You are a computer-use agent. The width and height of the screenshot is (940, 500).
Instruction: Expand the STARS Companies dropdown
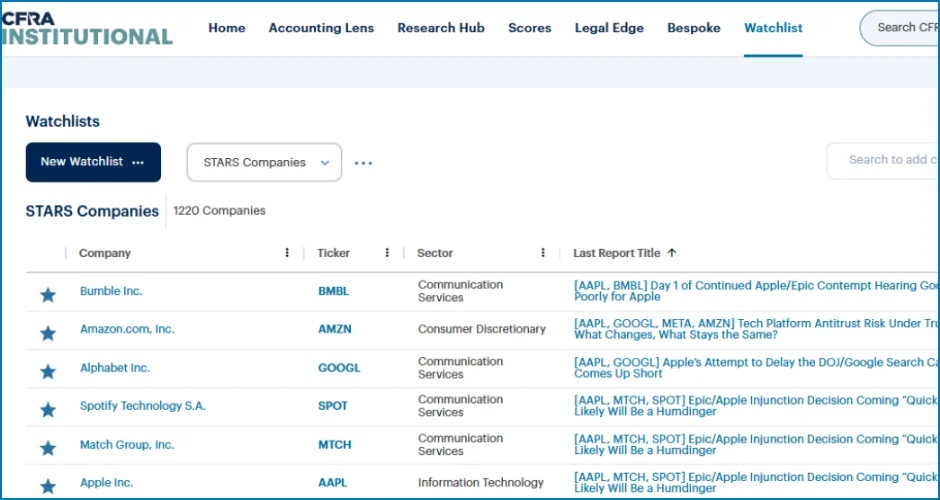point(264,162)
